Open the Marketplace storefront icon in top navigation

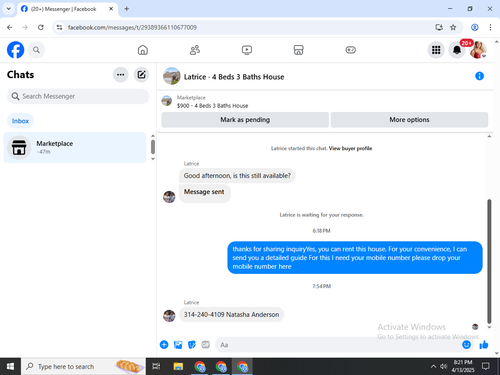click(x=298, y=50)
